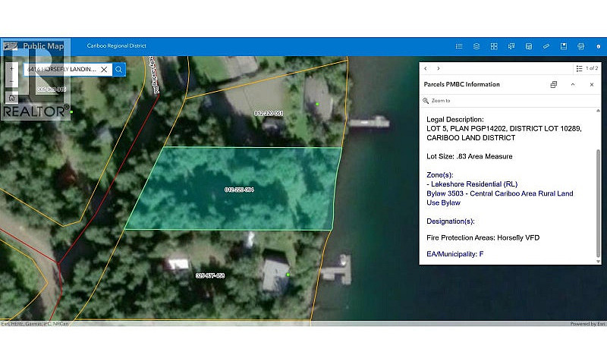Click the address point in southern parcel
This screenshot has height=364, width=607.
point(288,275)
